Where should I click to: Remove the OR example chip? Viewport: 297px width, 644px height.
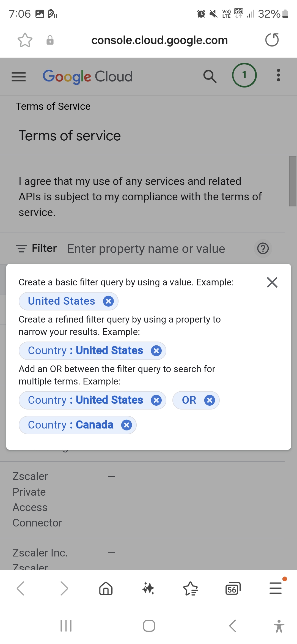(x=210, y=400)
